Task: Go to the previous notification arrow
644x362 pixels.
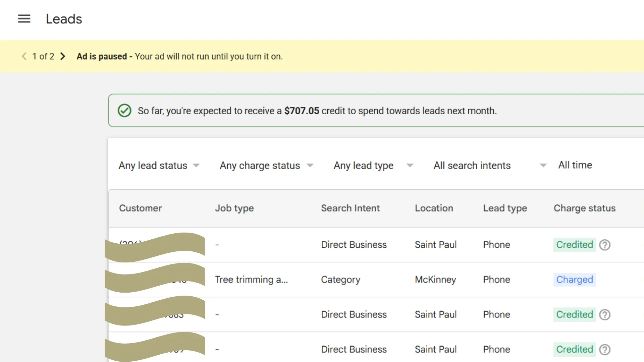Action: coord(24,56)
